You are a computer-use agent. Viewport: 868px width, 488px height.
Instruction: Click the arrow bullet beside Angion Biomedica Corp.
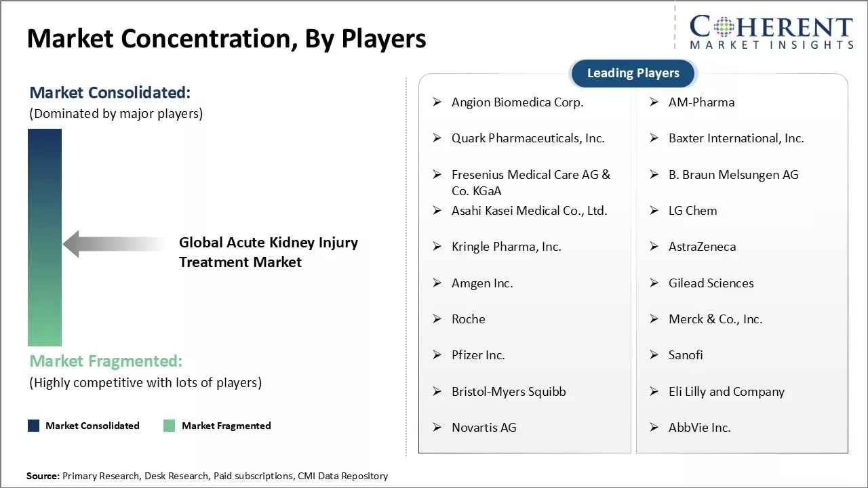coord(437,102)
